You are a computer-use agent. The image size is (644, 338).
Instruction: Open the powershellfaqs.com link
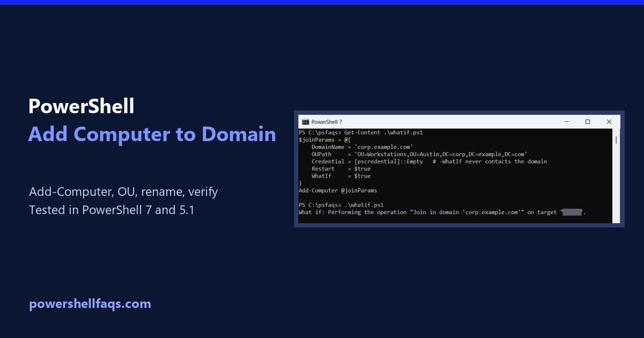90,304
